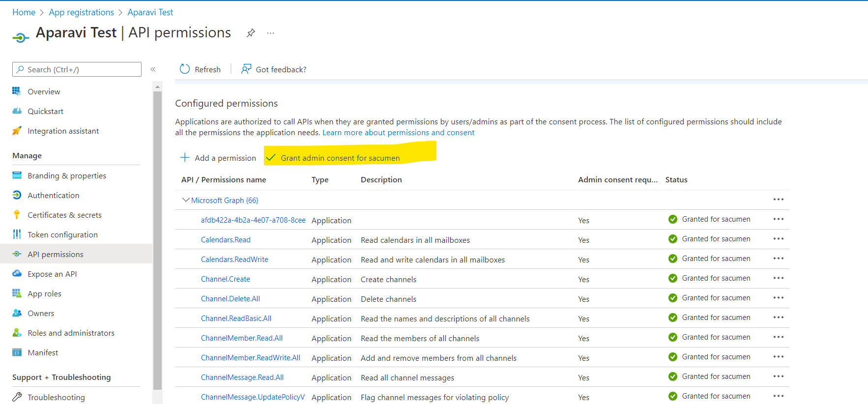Click the App roles icon
868x404 pixels.
[17, 293]
